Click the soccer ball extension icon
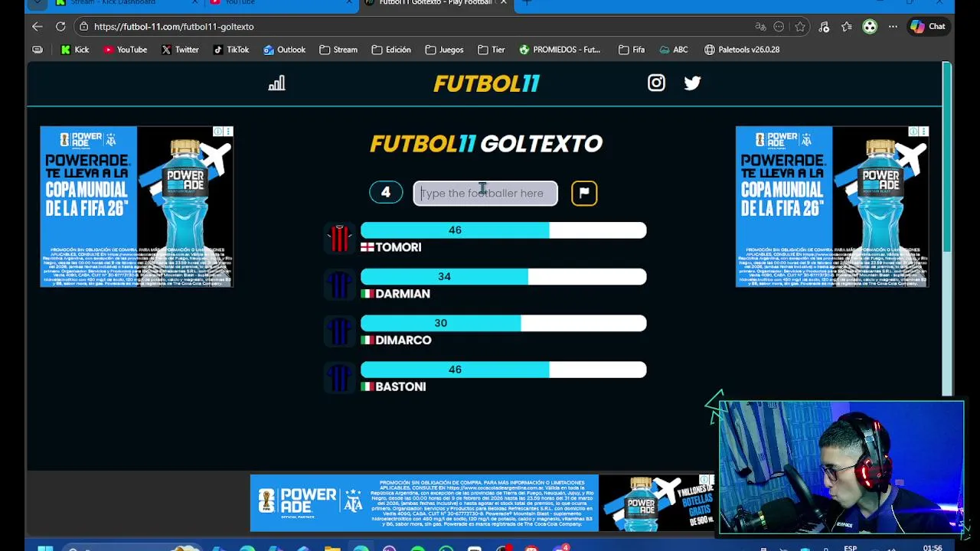Image resolution: width=980 pixels, height=551 pixels. coord(870,27)
